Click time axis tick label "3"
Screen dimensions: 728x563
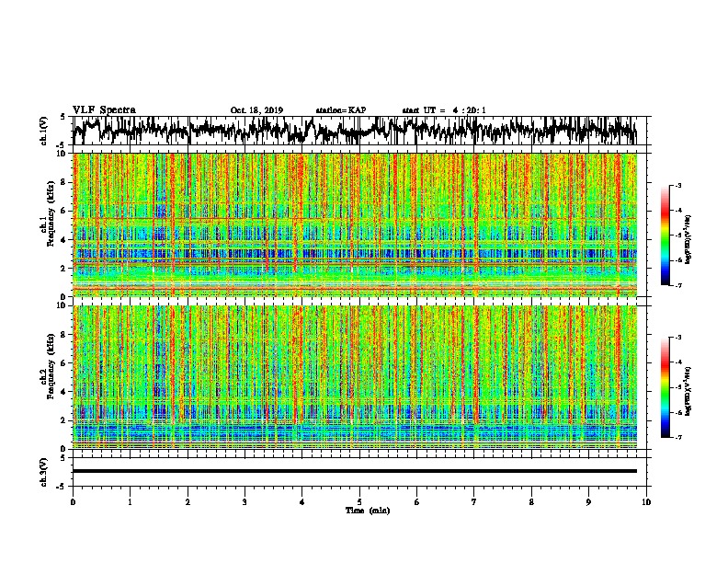(245, 502)
